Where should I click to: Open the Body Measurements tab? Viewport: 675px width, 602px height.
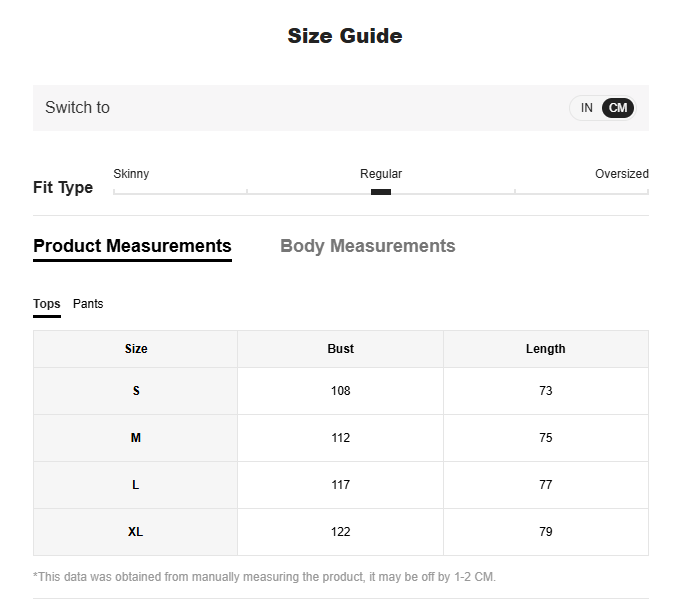point(367,246)
